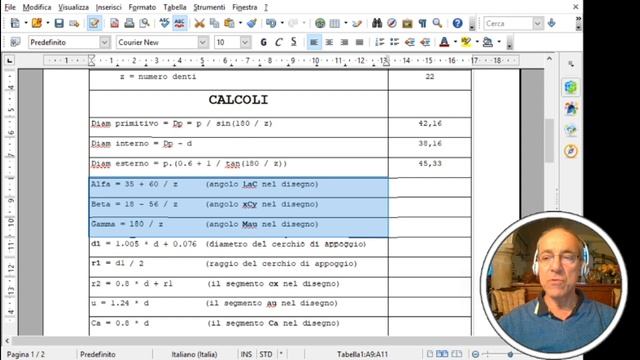
Task: Open the Formato menu
Action: 142,7
